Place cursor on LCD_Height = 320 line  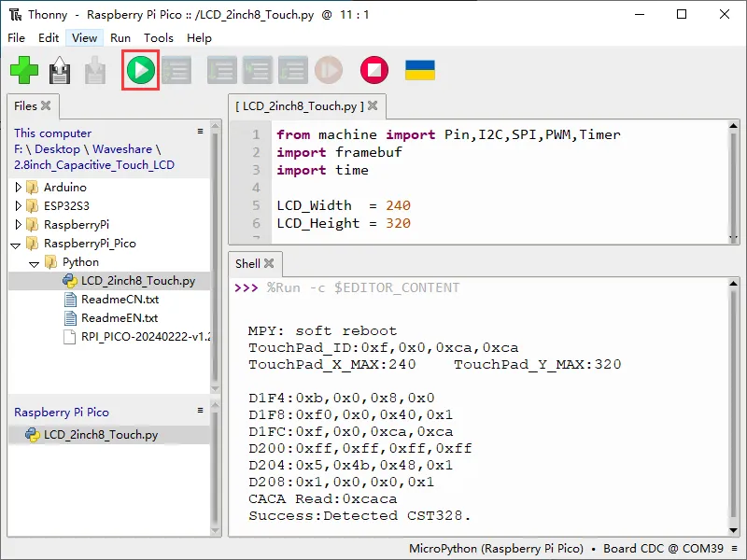[x=344, y=223]
